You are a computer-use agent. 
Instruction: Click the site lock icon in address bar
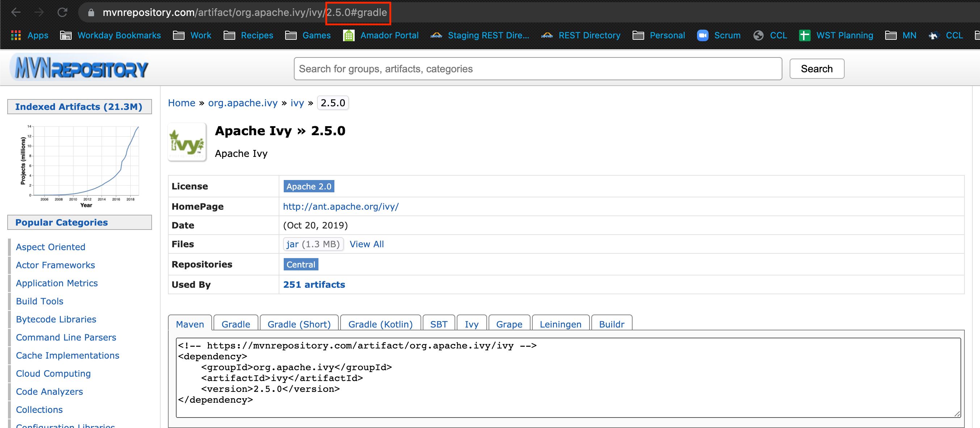click(x=91, y=13)
